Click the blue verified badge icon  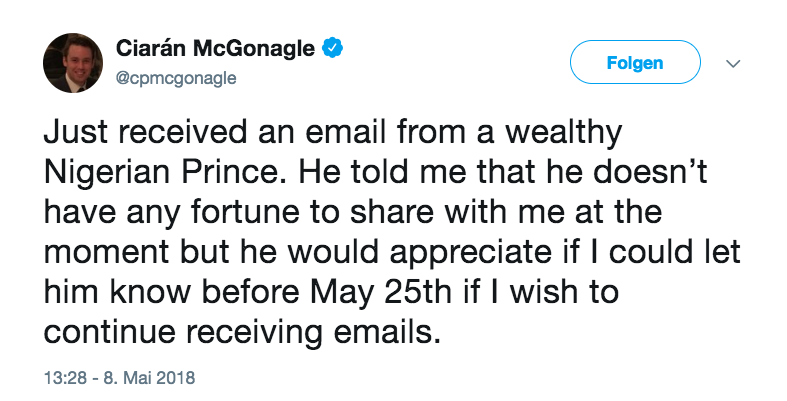coord(332,48)
